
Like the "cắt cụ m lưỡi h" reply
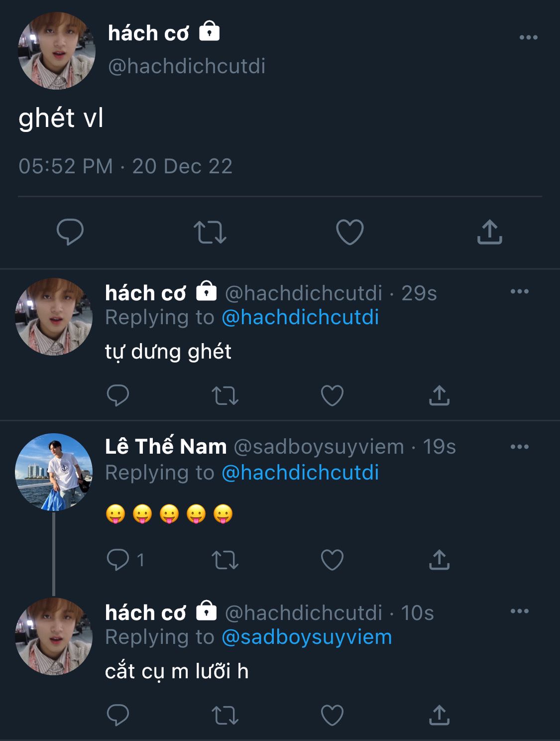click(332, 715)
